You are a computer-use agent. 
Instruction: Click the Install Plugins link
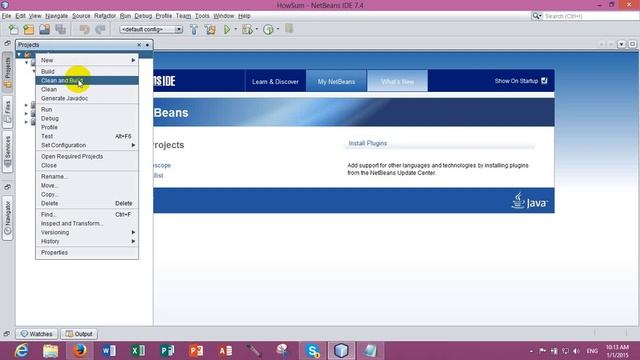368,143
